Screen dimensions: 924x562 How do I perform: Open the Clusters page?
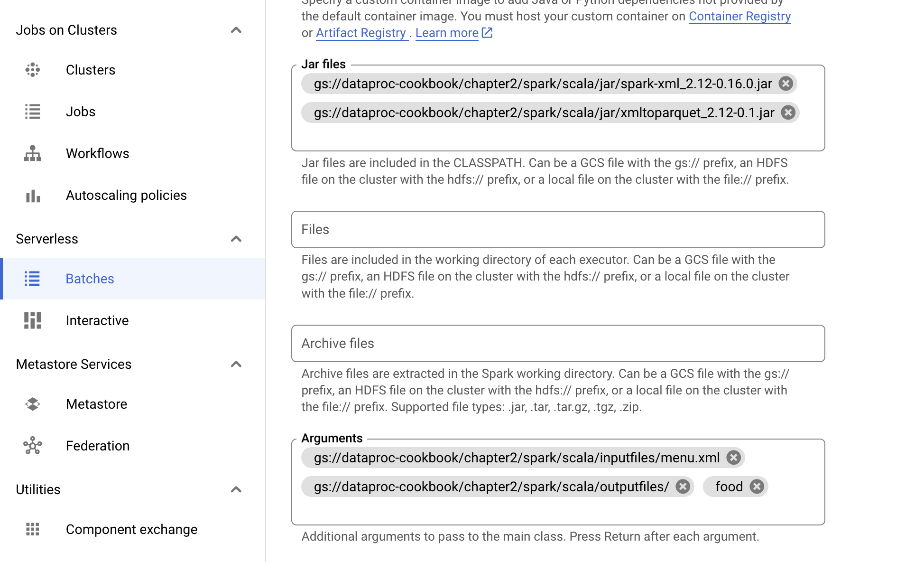pyautogui.click(x=91, y=70)
